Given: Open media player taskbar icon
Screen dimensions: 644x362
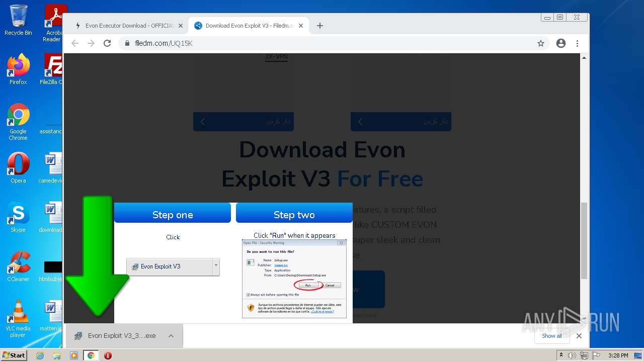Looking at the screenshot, I should pos(74,355).
